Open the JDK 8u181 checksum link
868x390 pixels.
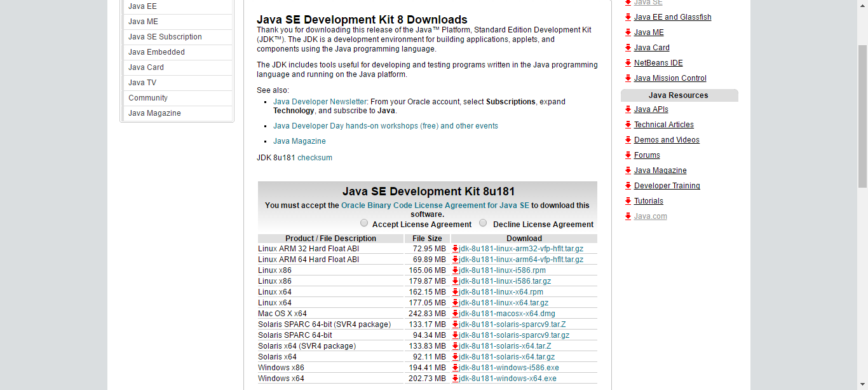(x=315, y=158)
